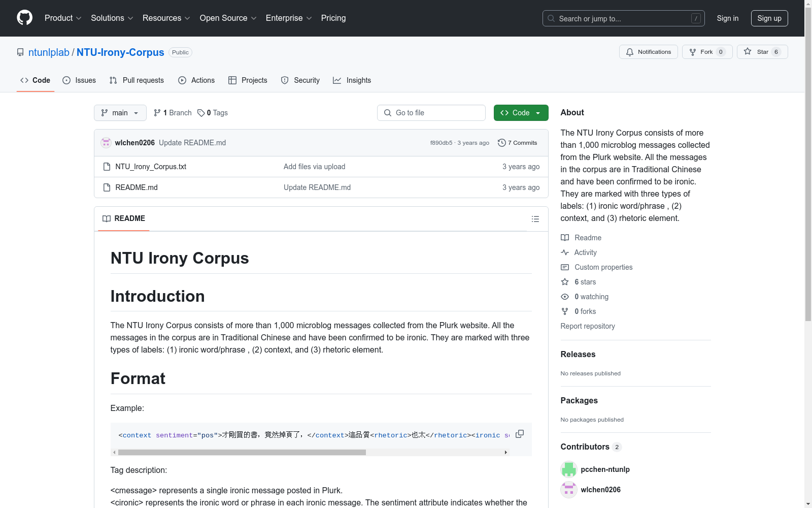Open the README.md file

137,187
